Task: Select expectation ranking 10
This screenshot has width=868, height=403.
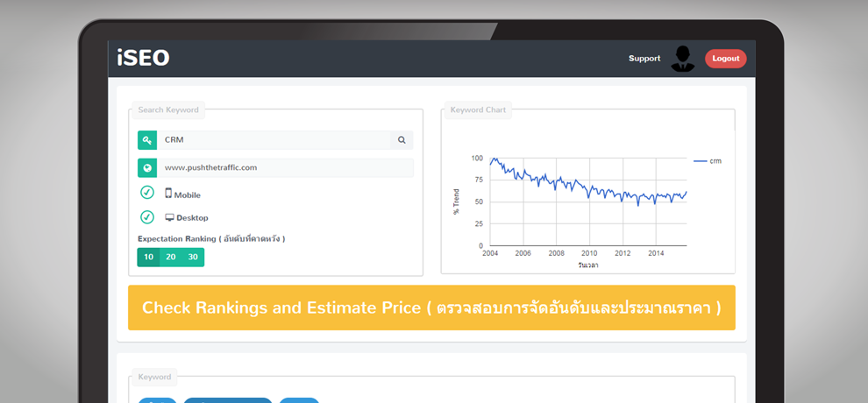Action: (x=148, y=257)
